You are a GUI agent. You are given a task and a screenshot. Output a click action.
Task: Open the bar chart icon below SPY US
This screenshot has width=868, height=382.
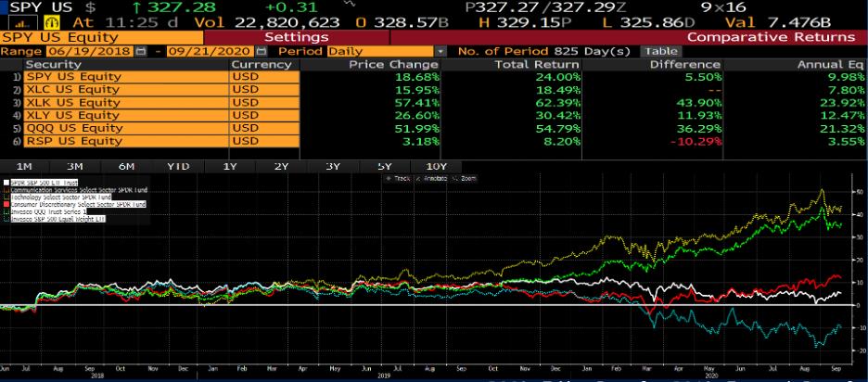point(22,23)
